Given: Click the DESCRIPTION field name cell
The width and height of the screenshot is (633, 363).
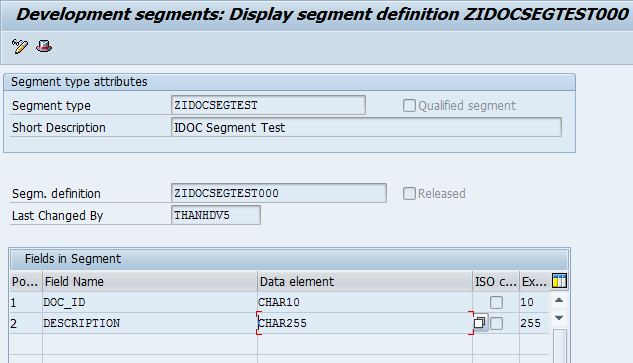Looking at the screenshot, I should [x=150, y=323].
